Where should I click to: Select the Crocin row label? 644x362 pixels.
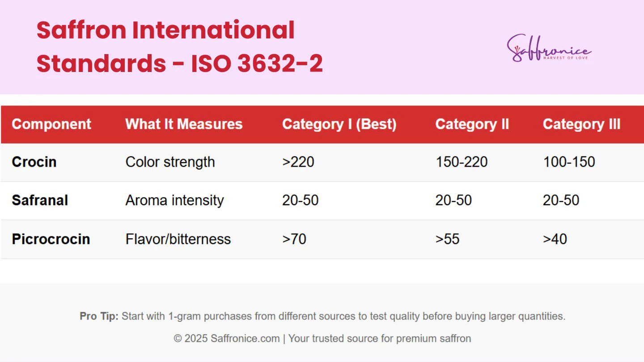(x=34, y=162)
